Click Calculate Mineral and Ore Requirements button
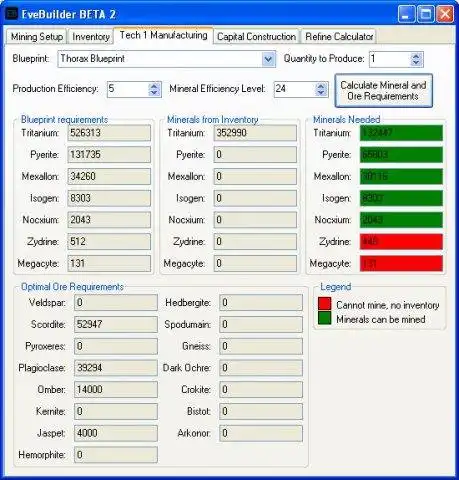Viewport: 459px width, 480px height. pos(384,91)
